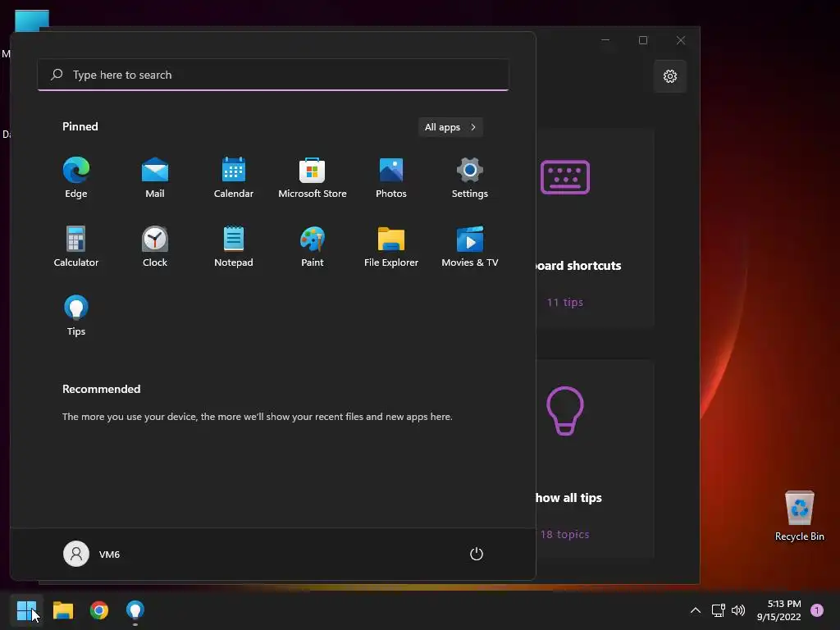
Task: Expand the All apps list
Action: 450,127
